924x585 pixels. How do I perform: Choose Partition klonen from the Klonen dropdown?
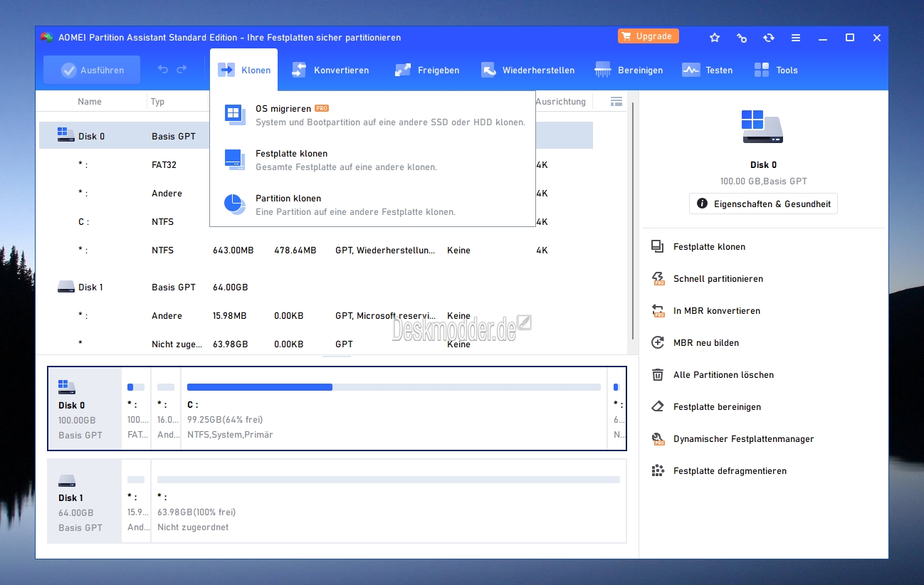(x=372, y=204)
